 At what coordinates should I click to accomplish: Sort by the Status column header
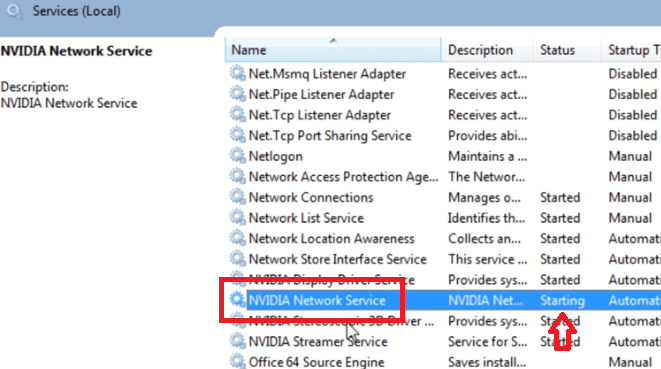[x=567, y=50]
